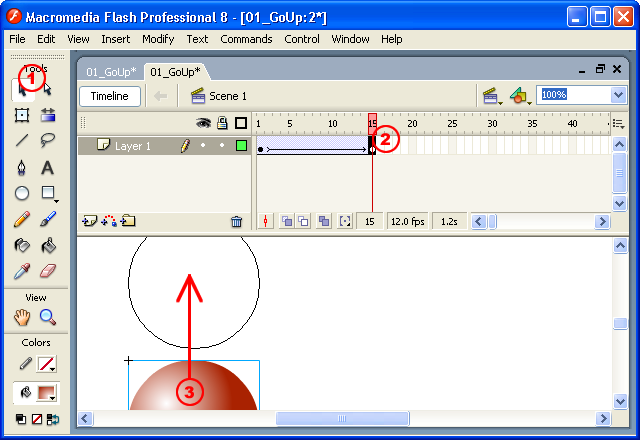Toggle Onion Skin button in timeline
The height and width of the screenshot is (440, 640).
pos(286,222)
